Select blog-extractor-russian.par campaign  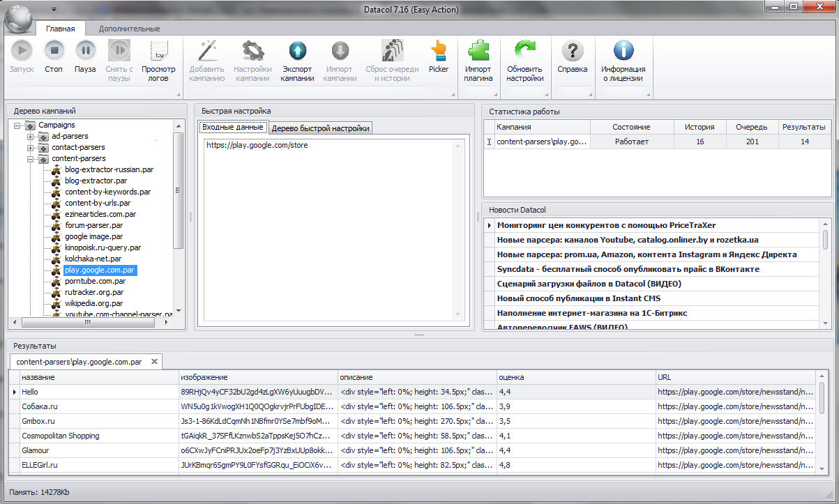109,169
